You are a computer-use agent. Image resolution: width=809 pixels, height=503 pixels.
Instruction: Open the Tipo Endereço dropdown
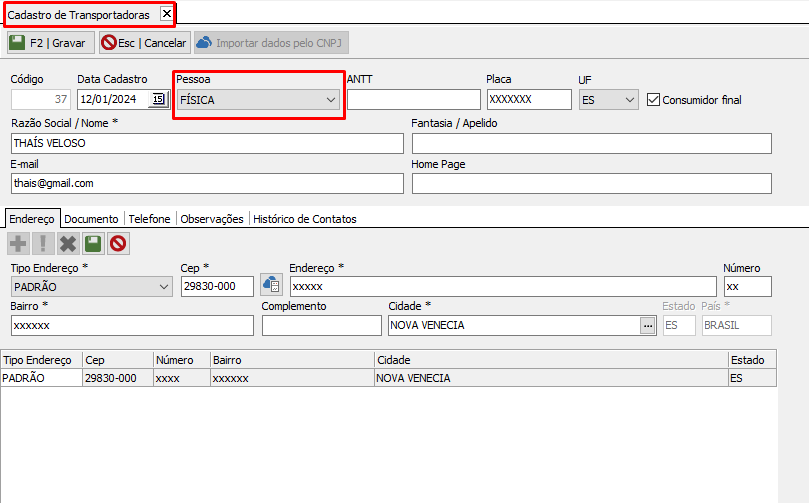click(164, 287)
